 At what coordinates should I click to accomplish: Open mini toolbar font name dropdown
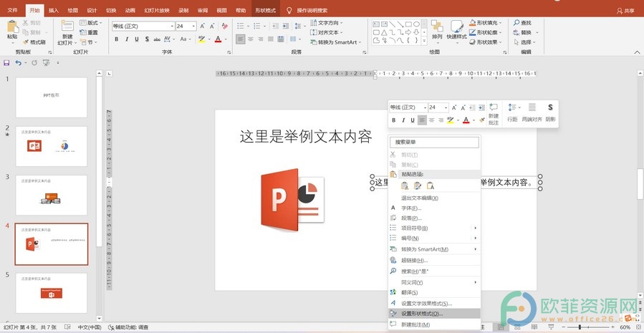[x=425, y=107]
